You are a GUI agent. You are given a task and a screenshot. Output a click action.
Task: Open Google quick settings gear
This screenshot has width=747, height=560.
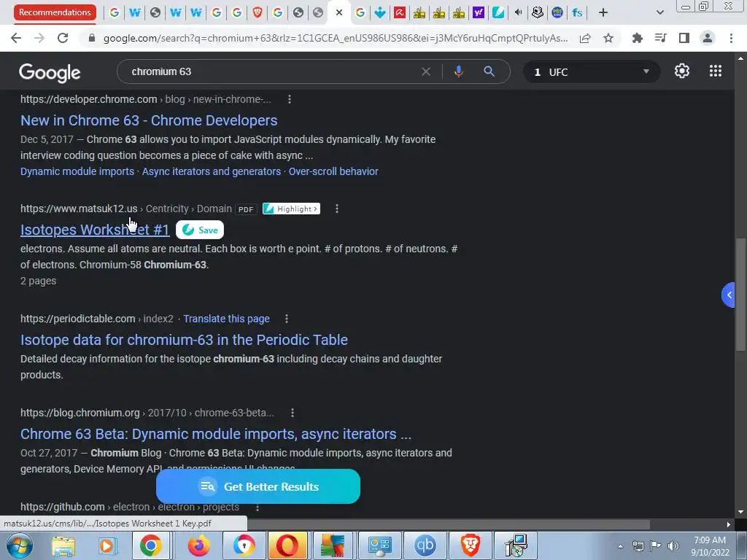(682, 71)
